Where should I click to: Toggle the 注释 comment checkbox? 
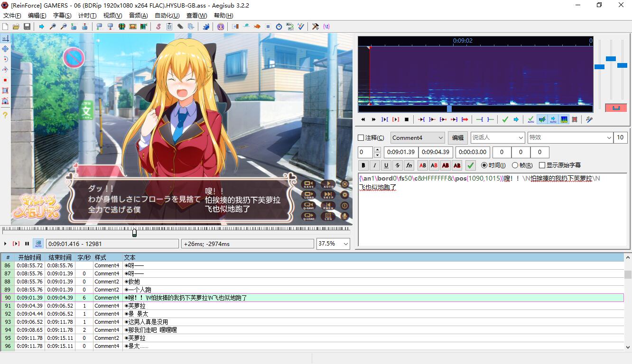pos(361,138)
